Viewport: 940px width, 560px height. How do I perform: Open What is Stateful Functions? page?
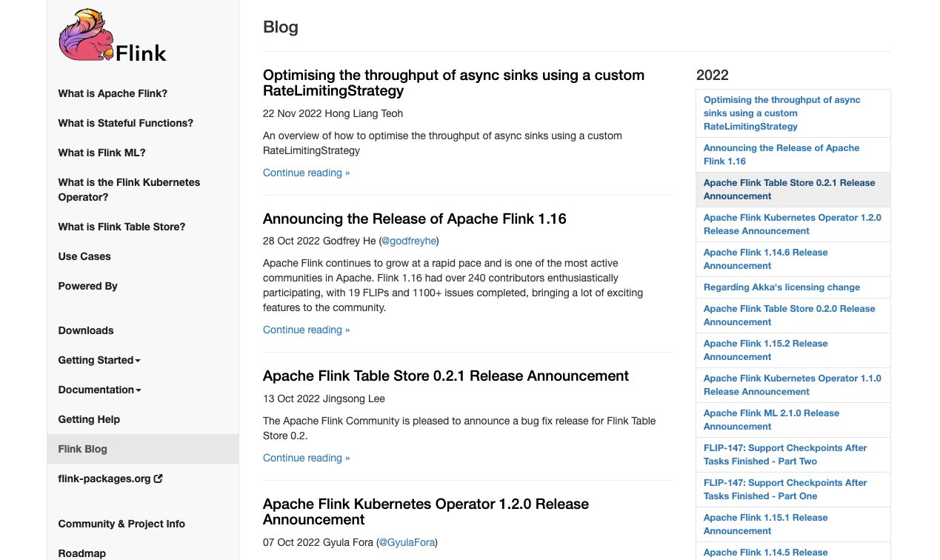126,123
